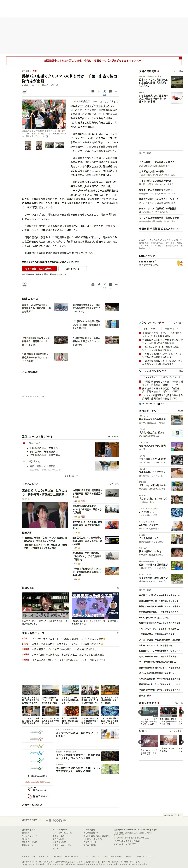Open 高校生カップルから風呂屋へ content item
The width and height of the screenshot is (188, 868).
153,420
